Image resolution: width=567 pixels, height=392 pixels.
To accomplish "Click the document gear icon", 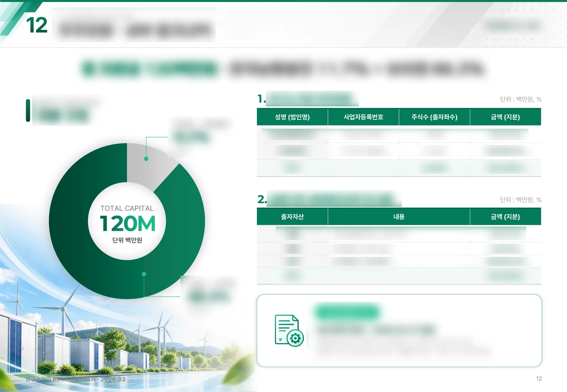I will [x=289, y=331].
